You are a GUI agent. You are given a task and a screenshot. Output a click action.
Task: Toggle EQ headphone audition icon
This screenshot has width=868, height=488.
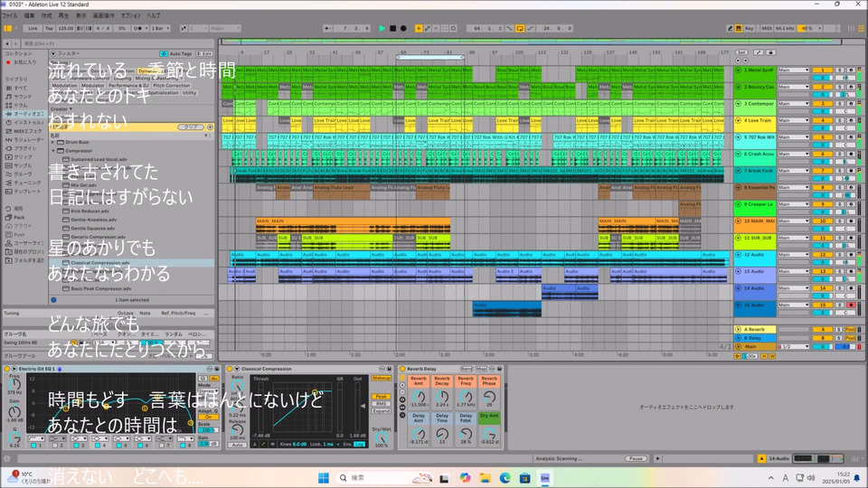point(203,379)
